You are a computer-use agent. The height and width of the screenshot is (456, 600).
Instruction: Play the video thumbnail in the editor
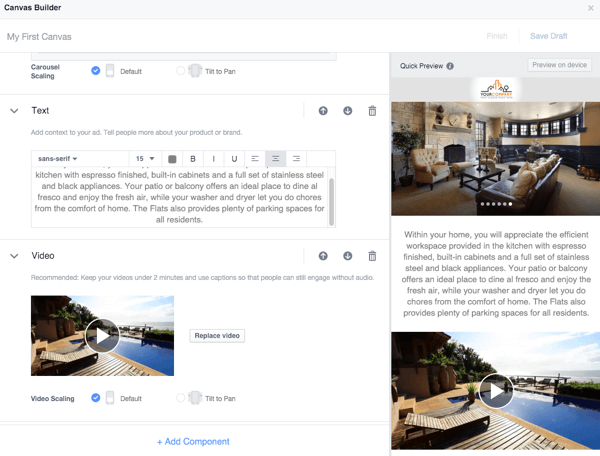click(102, 335)
